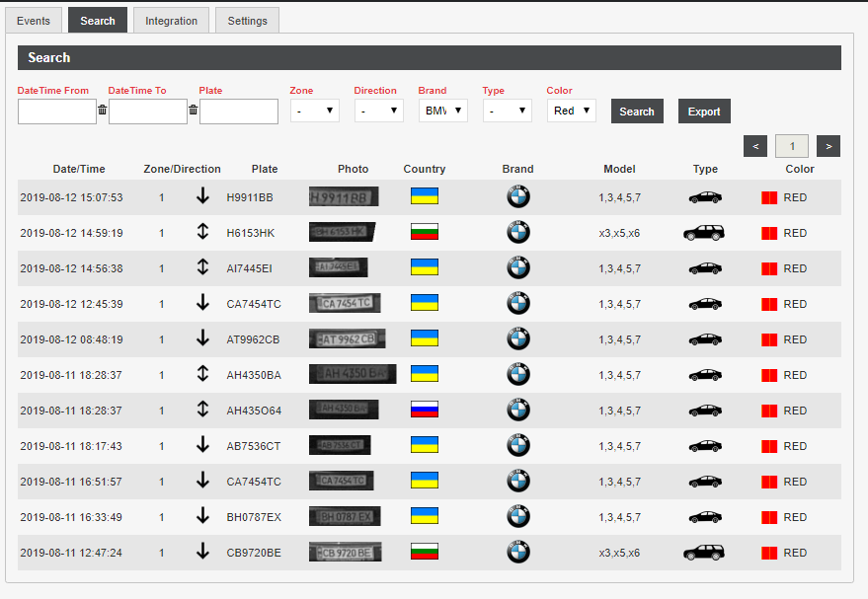Image resolution: width=868 pixels, height=599 pixels.
Task: Click the BMW logo in the AB7536CT row
Action: 518,445
